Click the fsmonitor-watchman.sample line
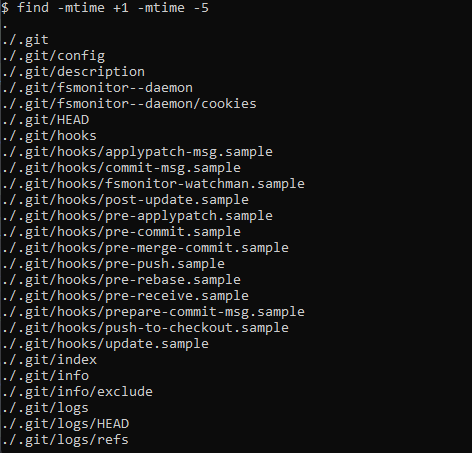472x453 pixels. click(153, 184)
